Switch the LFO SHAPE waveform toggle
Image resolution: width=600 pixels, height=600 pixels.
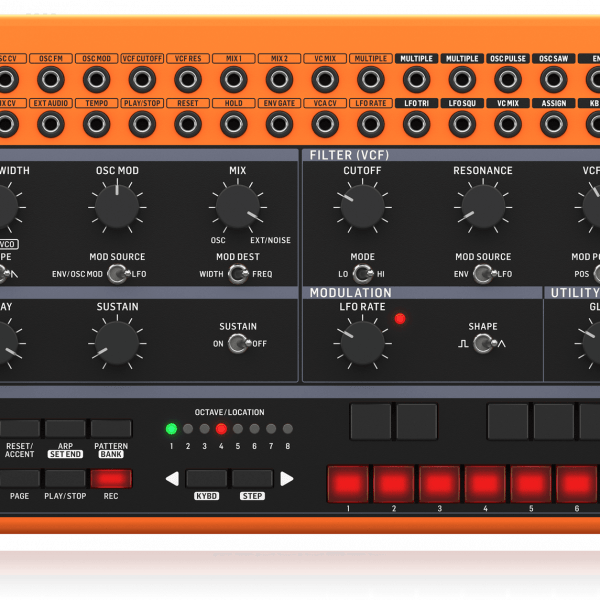483,343
